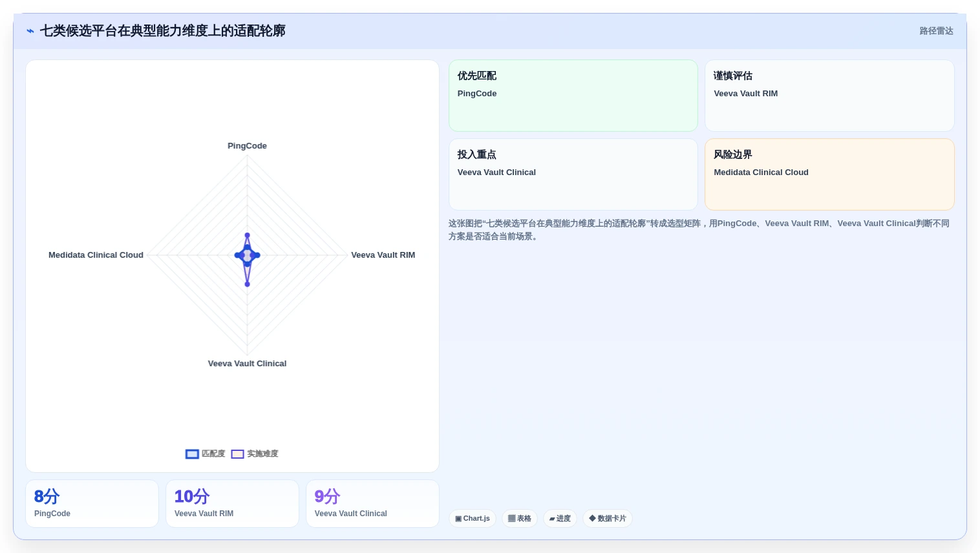Click the top radar data point on PingCode axis
Image resolution: width=980 pixels, height=553 pixels.
[x=247, y=235]
